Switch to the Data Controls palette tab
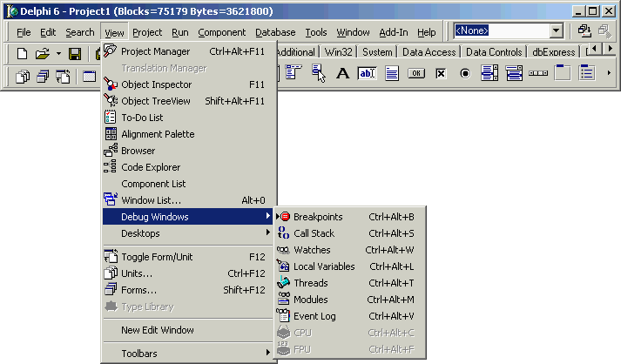Screen dimensions: 621x364 (x=494, y=52)
